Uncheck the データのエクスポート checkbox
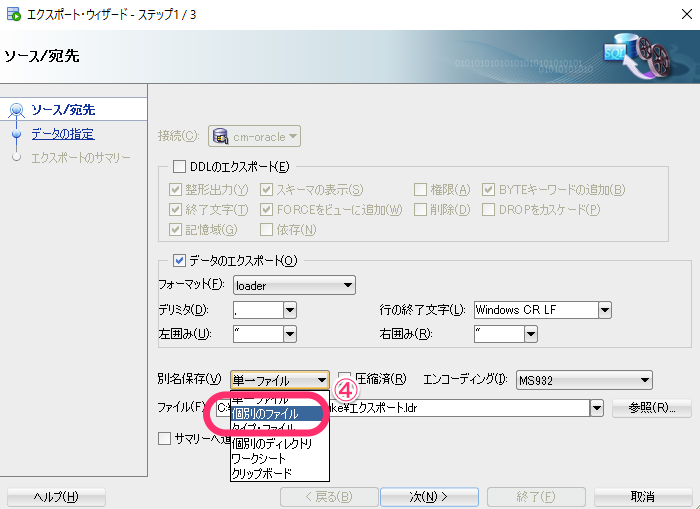The width and height of the screenshot is (700, 509). pyautogui.click(x=180, y=261)
